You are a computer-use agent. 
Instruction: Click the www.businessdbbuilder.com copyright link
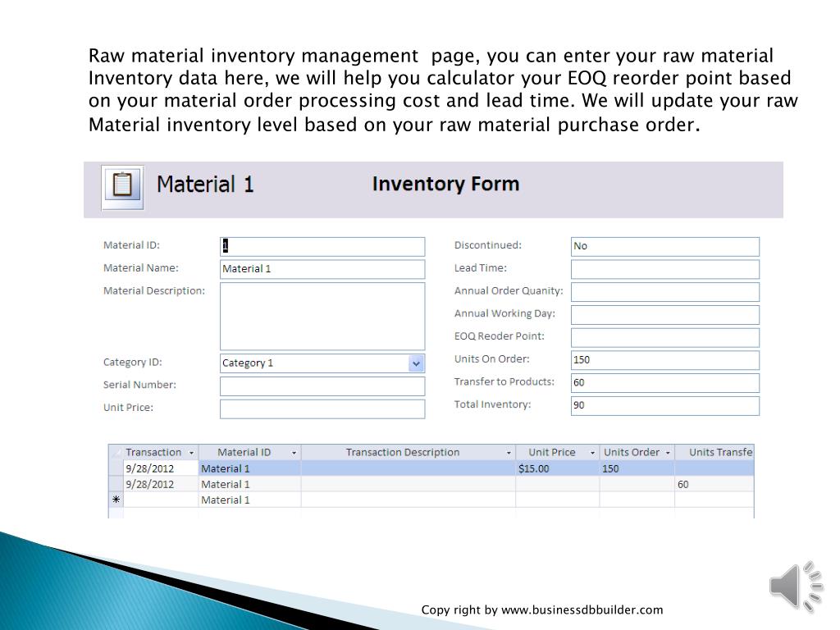coord(582,609)
